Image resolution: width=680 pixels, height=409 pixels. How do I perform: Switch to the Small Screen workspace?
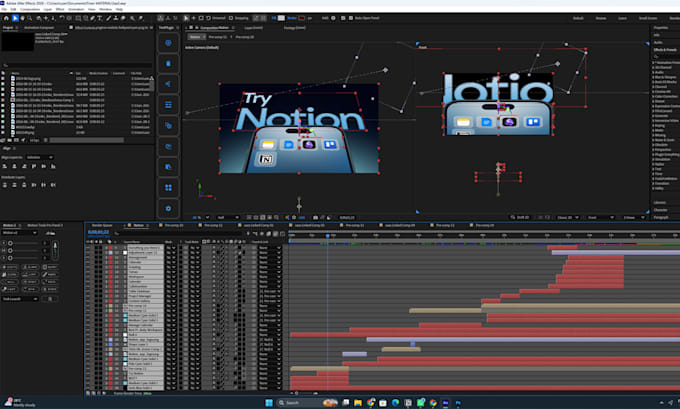[648, 18]
